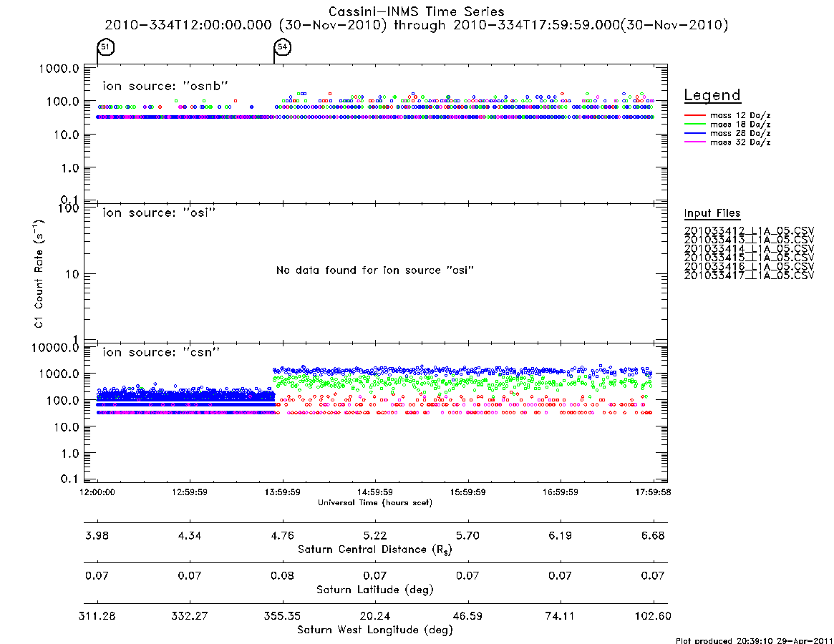Click the Saturn Latitude (deg) label

click(x=375, y=590)
